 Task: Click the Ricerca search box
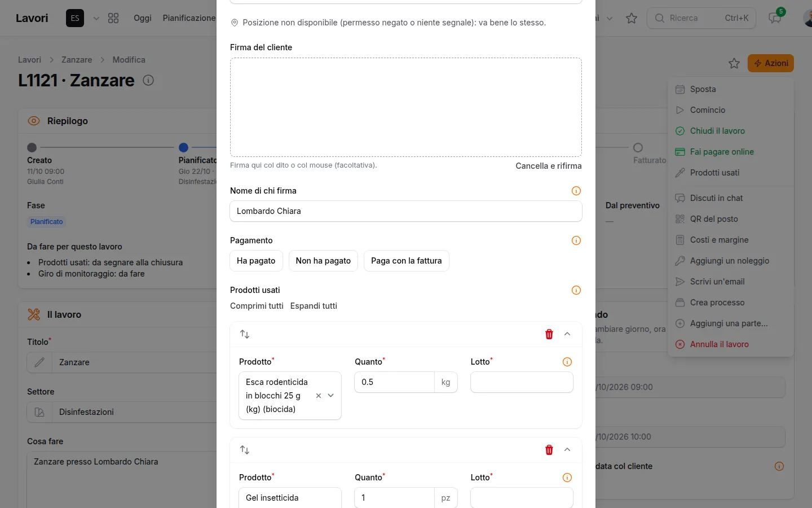701,18
